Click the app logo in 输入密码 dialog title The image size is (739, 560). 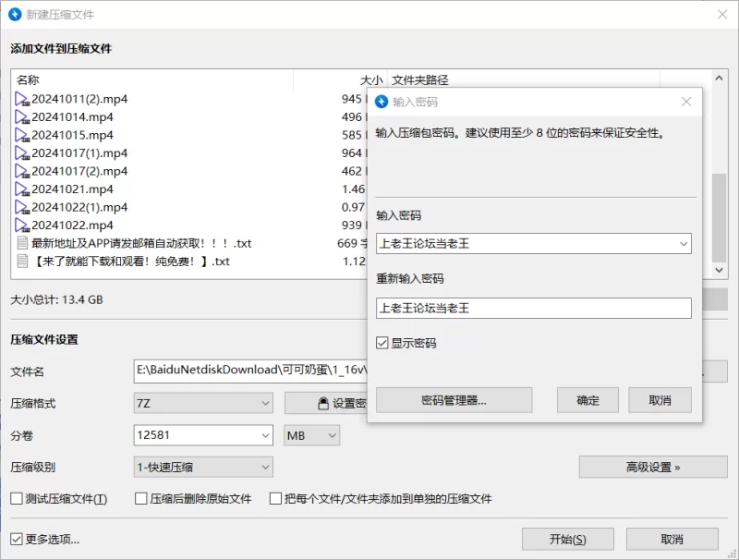[x=382, y=102]
